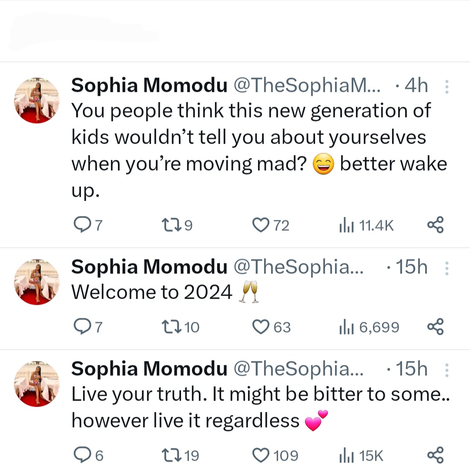Like the 'Welcome to 2024' tweet
This screenshot has width=470, height=476.
[261, 327]
